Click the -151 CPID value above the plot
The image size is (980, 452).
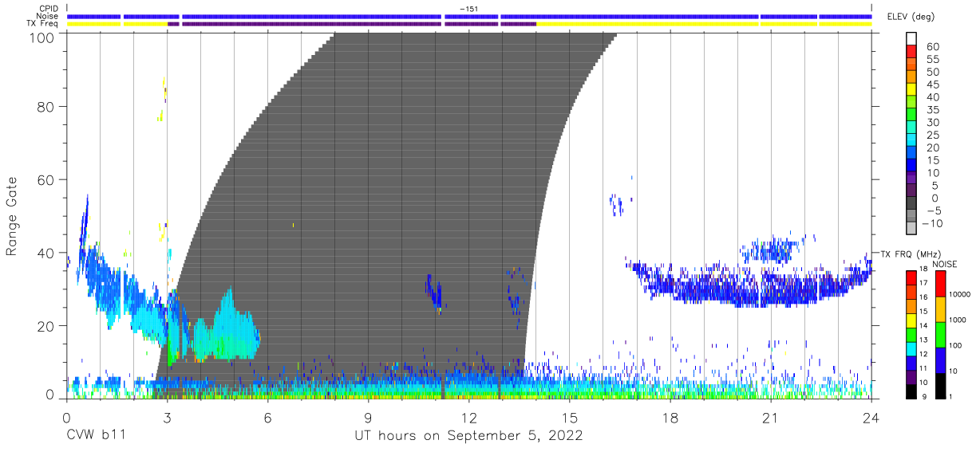pyautogui.click(x=469, y=8)
